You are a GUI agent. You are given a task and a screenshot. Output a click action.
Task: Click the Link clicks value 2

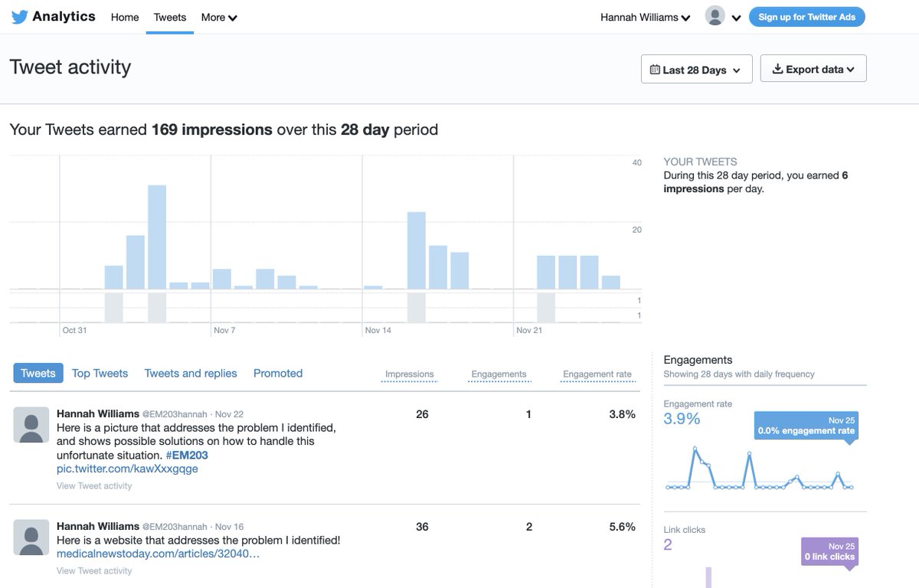click(x=668, y=544)
